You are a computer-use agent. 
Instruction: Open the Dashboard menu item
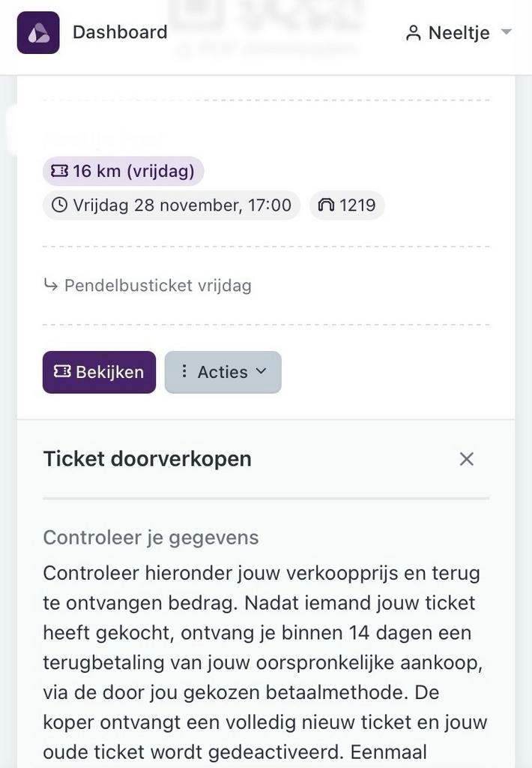(x=119, y=31)
